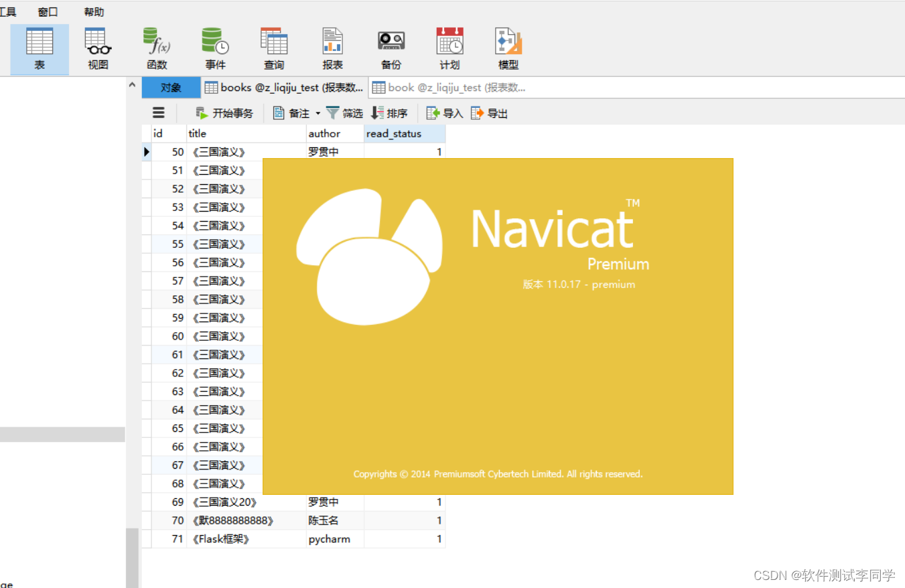Switch to the 对象 (Objects) tab
The image size is (905, 588).
click(171, 87)
